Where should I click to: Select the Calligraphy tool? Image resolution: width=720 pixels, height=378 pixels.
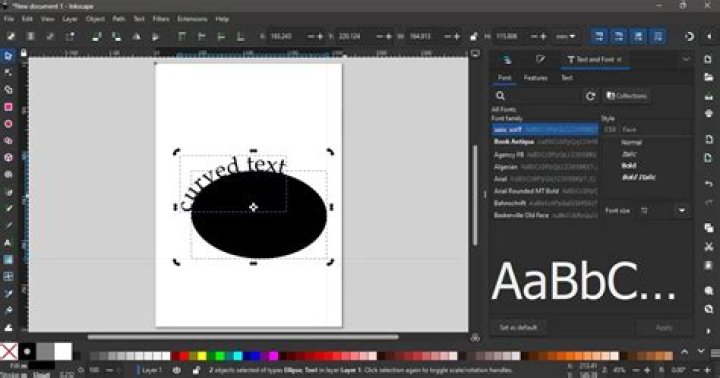[8, 226]
